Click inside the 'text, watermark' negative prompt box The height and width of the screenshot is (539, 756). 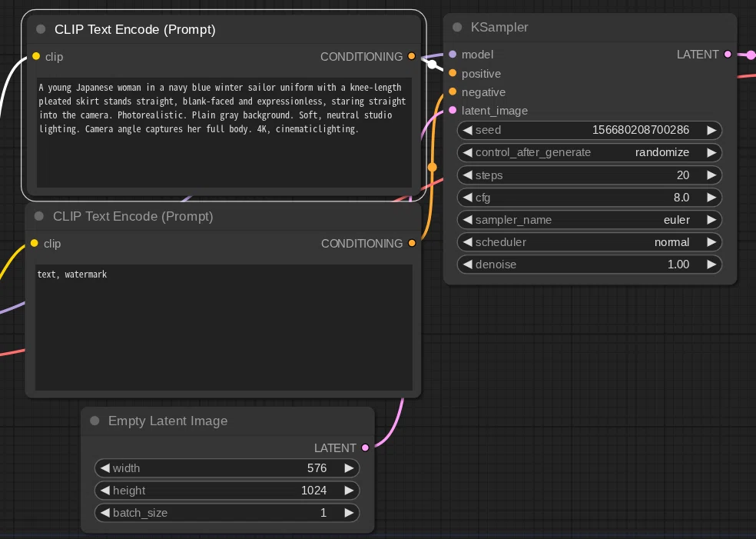tap(224, 327)
